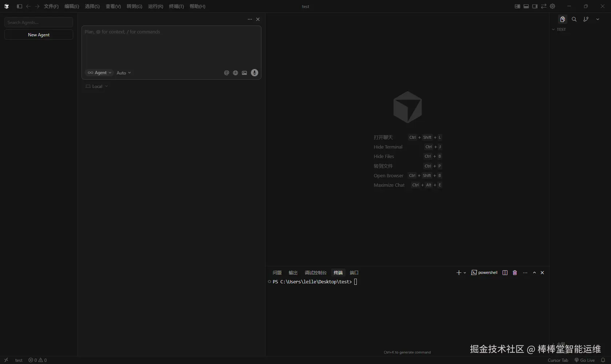This screenshot has width=611, height=364.
Task: Click the remote window icon in status bar
Action: (6, 360)
